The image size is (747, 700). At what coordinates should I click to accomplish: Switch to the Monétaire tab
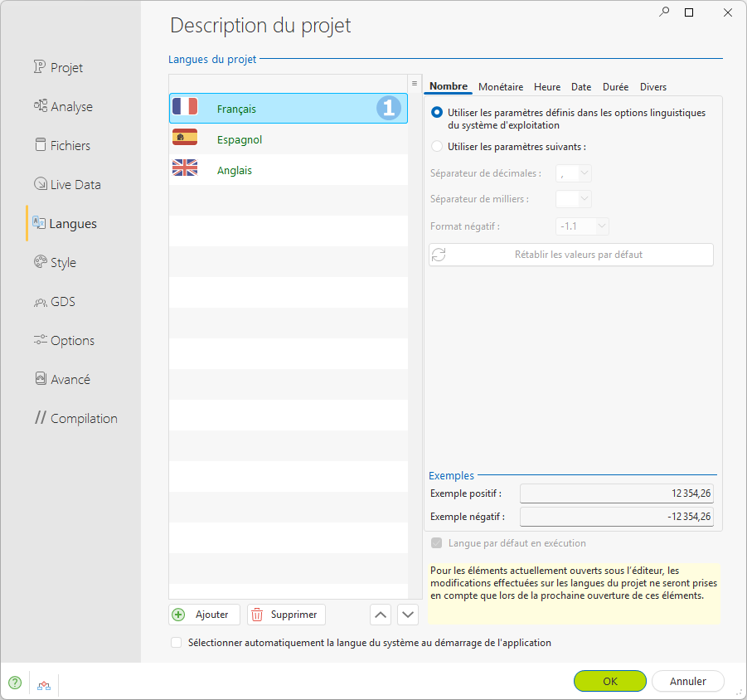point(501,87)
